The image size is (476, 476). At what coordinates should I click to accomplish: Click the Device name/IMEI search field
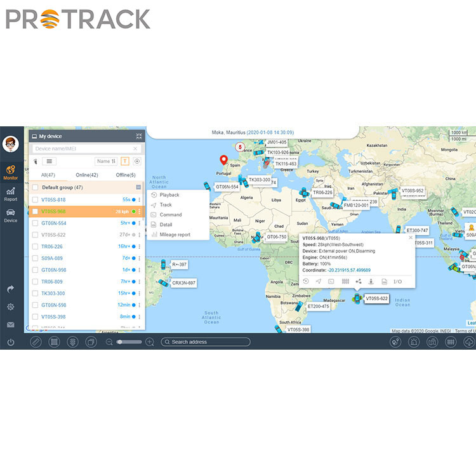click(86, 149)
